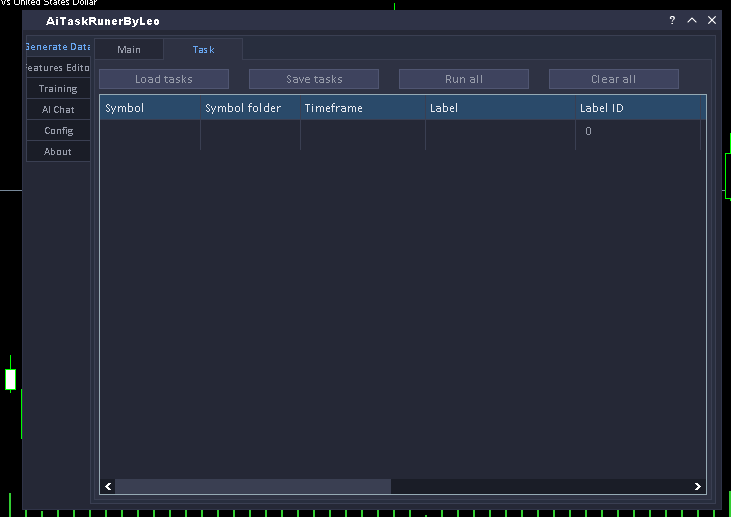
Task: Open the Generate Data section
Action: [x=58, y=47]
